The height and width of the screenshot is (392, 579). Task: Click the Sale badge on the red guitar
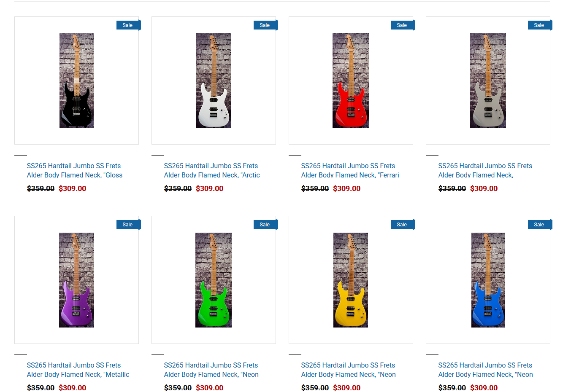click(x=402, y=25)
